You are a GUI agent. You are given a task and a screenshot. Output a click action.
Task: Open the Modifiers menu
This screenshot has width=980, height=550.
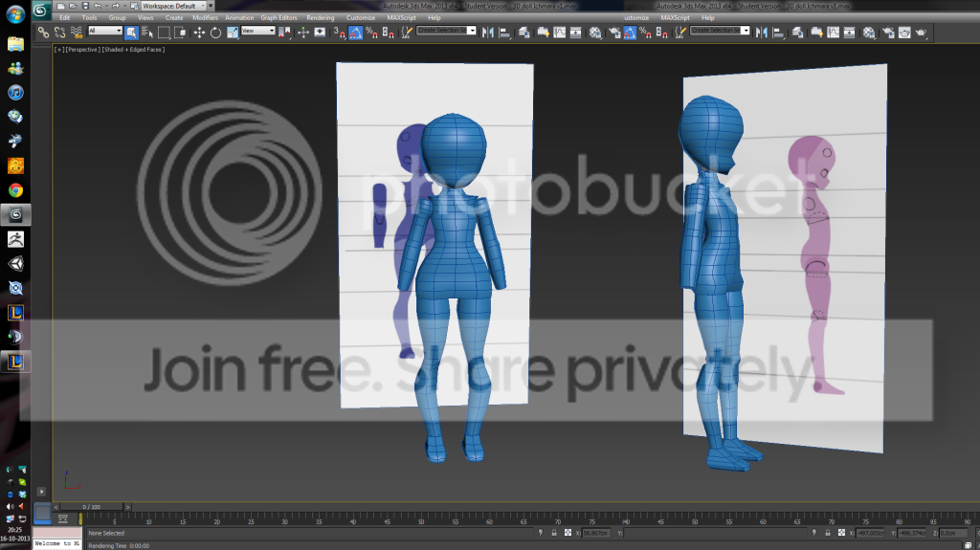click(205, 17)
